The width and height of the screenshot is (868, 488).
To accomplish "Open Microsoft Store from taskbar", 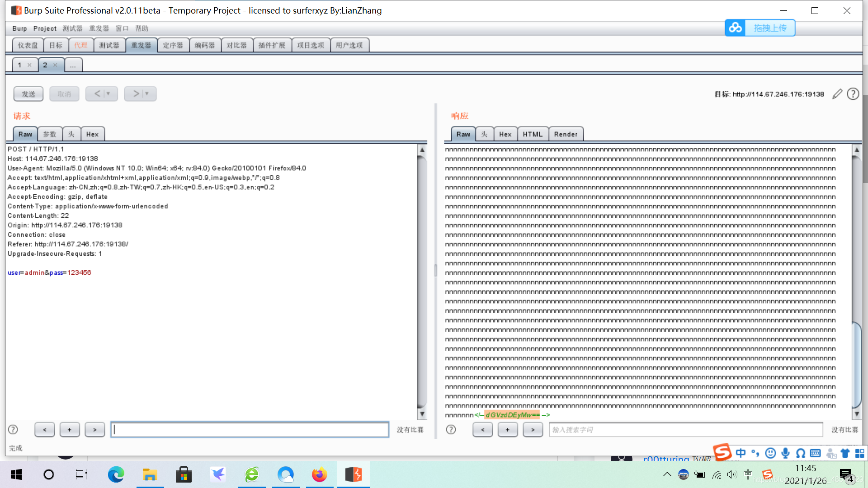I will tap(184, 474).
